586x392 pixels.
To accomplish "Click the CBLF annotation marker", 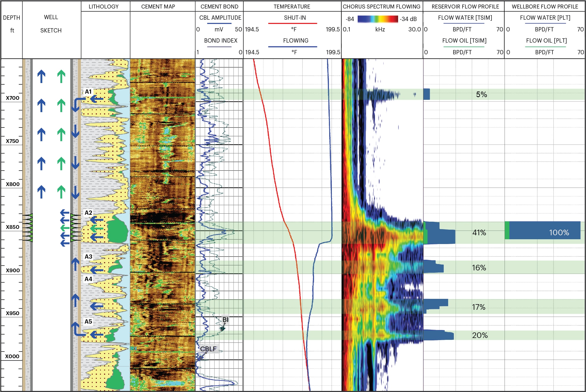I will click(x=208, y=349).
